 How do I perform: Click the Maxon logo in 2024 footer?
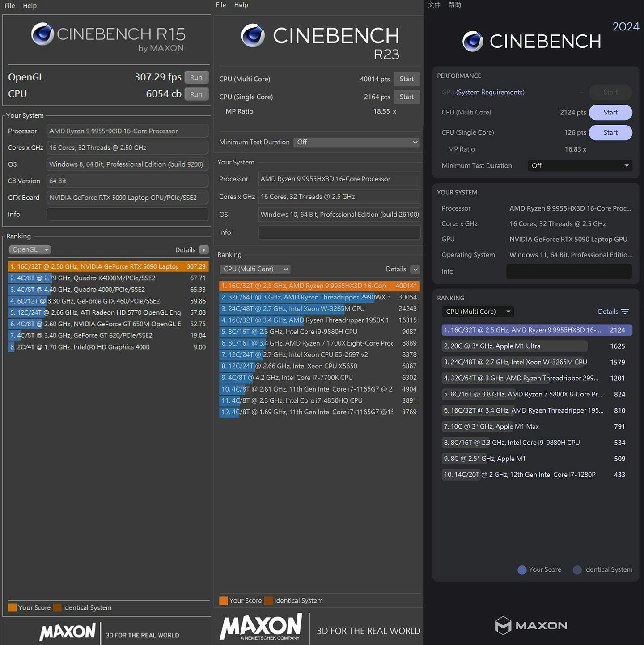(x=531, y=625)
